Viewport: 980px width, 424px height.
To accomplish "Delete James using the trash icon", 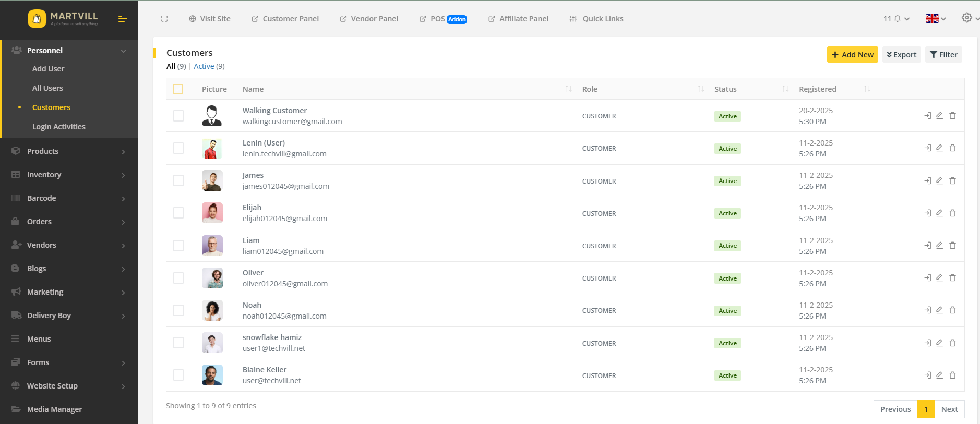I will pos(952,181).
